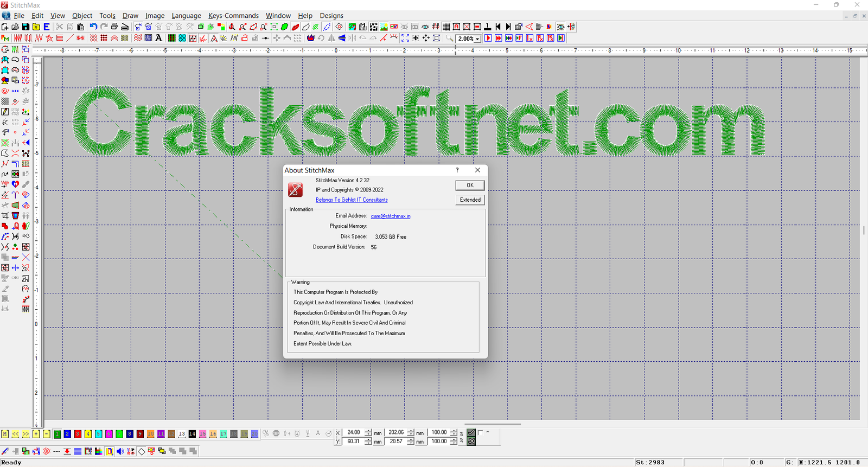Click the previous colors << button
The height and width of the screenshot is (467, 868).
pos(15,434)
